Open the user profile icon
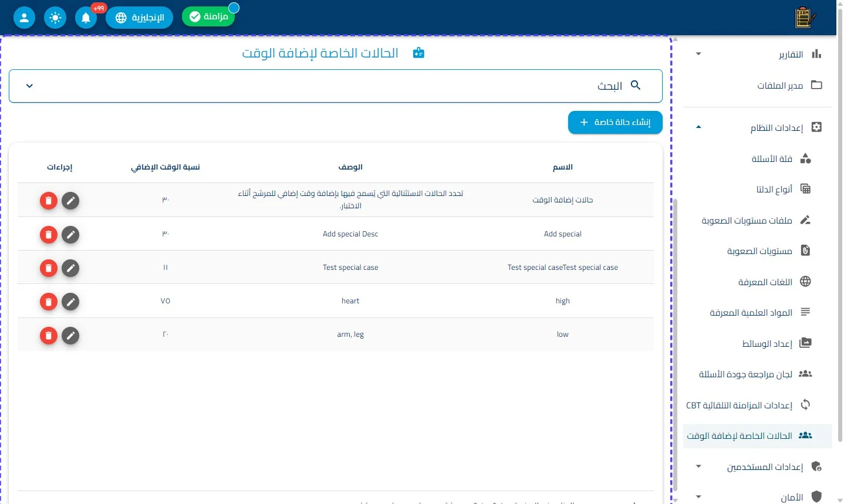The height and width of the screenshot is (504, 844). (x=24, y=18)
